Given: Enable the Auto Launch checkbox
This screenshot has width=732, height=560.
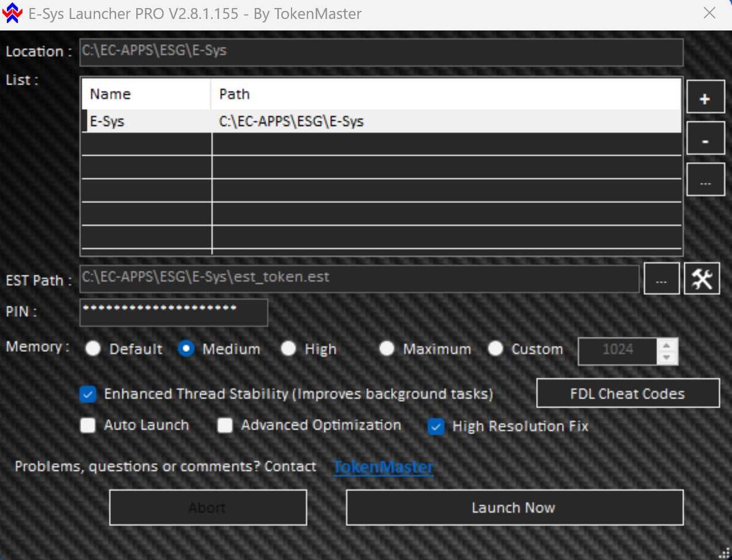Looking at the screenshot, I should coord(88,425).
